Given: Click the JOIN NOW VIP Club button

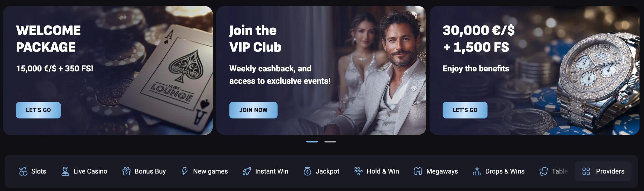Looking at the screenshot, I should pos(253,110).
